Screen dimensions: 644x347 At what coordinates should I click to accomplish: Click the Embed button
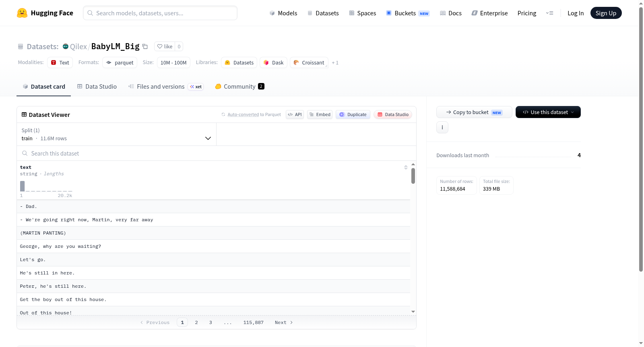(320, 114)
